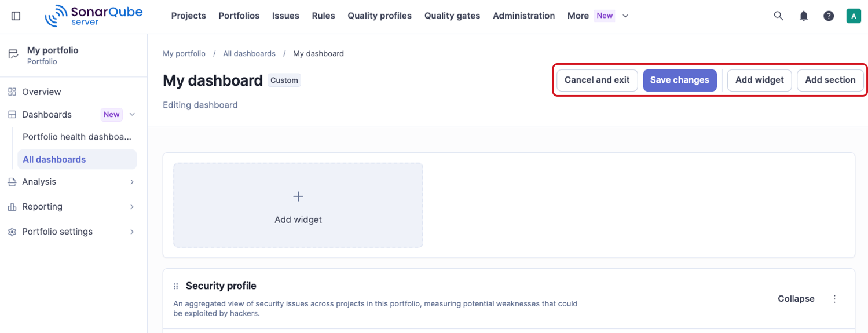Open the Portfolios menu
Image resolution: width=868 pixels, height=333 pixels.
[x=239, y=16]
